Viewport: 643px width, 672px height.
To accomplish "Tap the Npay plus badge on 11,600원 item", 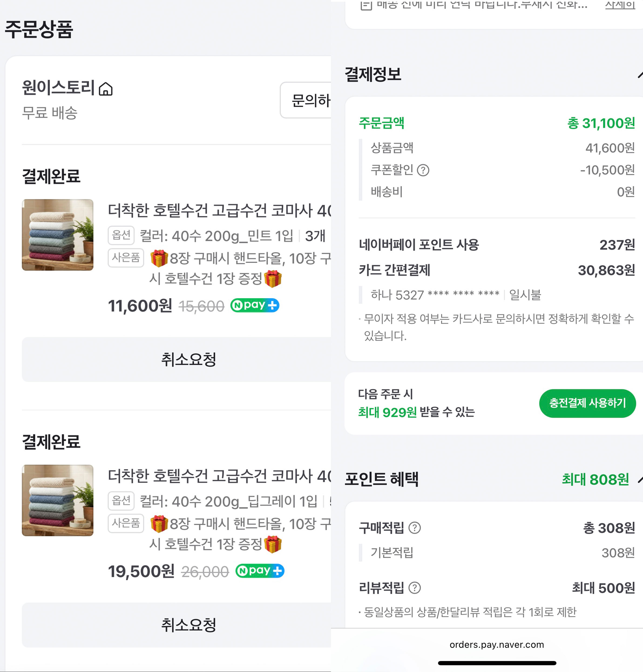I will point(255,305).
